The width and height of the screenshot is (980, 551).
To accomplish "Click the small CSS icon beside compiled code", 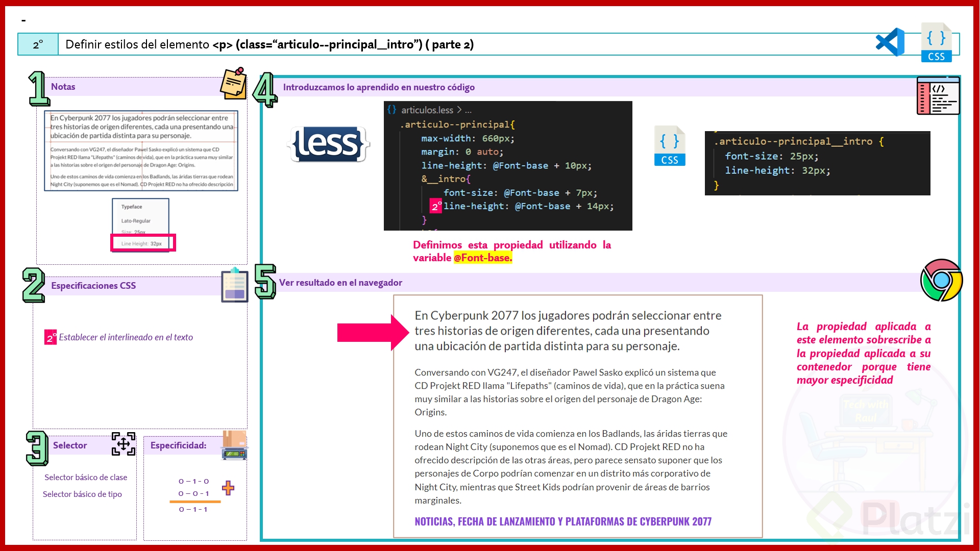I will [669, 146].
